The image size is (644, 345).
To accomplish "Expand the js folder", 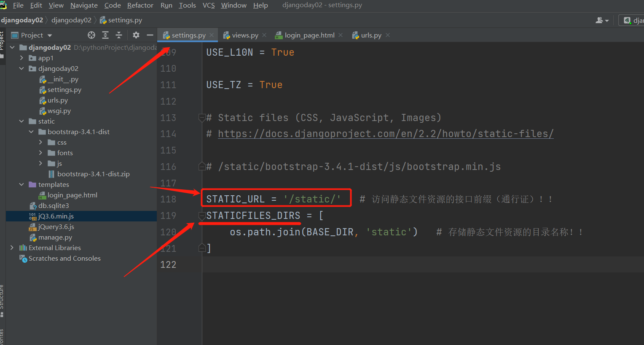I will click(41, 164).
